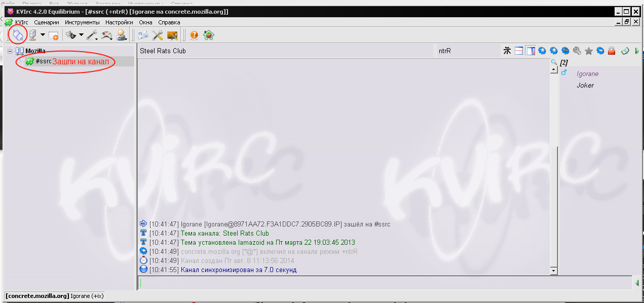Open the Окна menu
This screenshot has height=303, width=644.
(146, 22)
